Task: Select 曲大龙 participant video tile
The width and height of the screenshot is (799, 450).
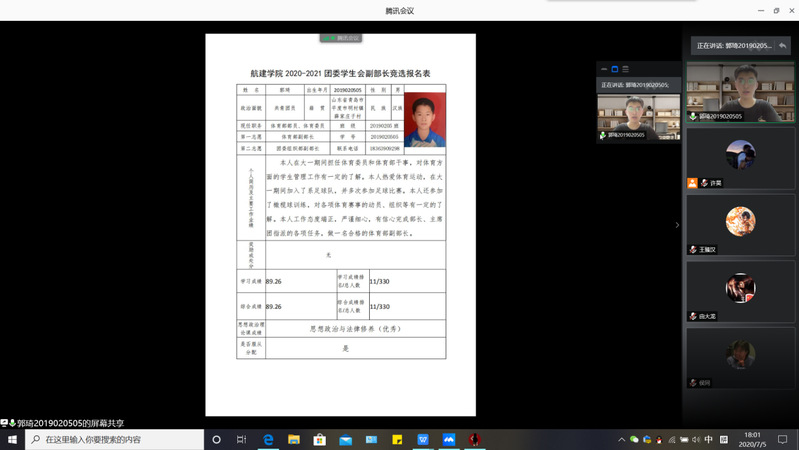Action: (x=740, y=290)
